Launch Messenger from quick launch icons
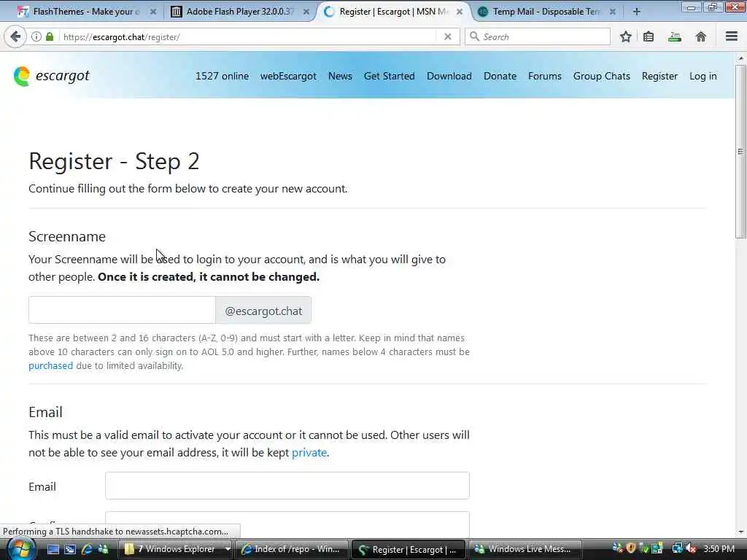 tap(103, 550)
